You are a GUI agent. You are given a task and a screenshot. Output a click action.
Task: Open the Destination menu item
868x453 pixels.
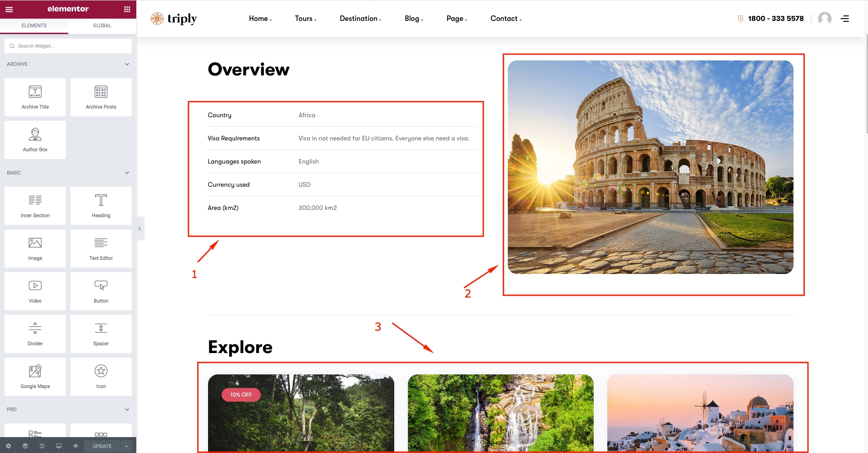tap(359, 19)
